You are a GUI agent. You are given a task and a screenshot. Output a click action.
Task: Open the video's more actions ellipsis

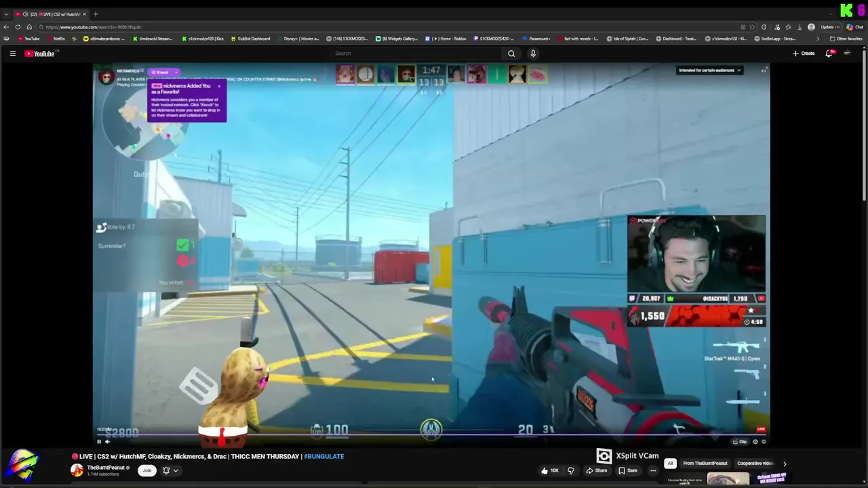tap(653, 470)
